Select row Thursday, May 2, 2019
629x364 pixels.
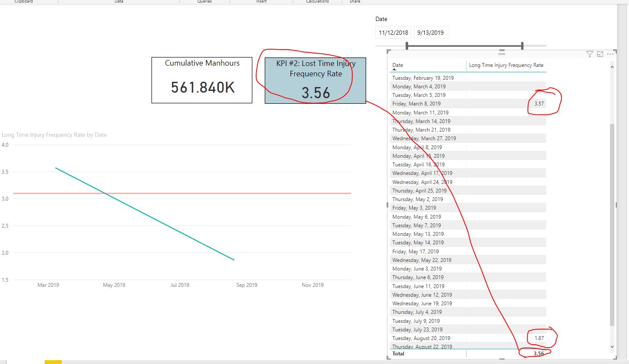pos(469,199)
